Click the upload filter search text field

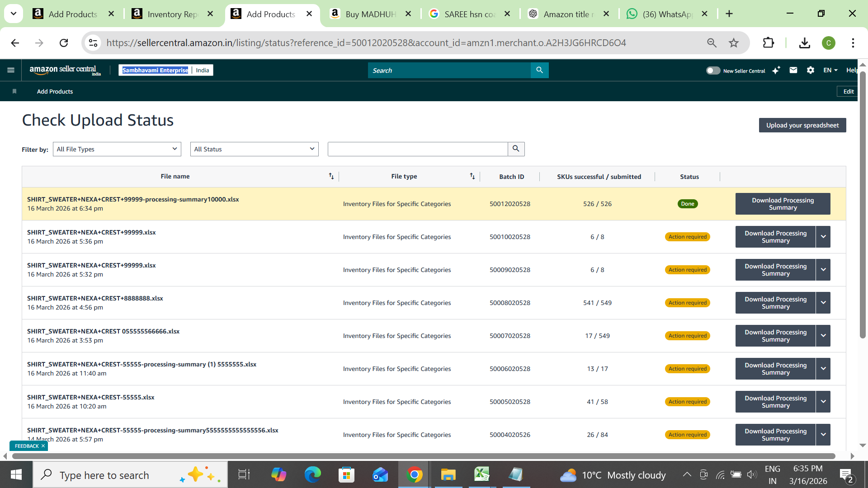(x=417, y=149)
